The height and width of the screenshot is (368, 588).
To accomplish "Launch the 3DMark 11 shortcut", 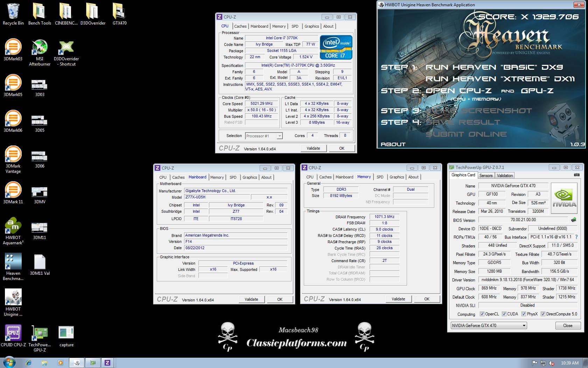I will click(13, 193).
